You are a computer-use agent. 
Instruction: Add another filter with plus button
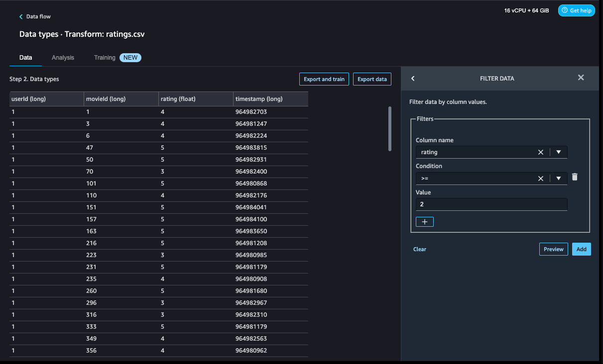click(425, 222)
